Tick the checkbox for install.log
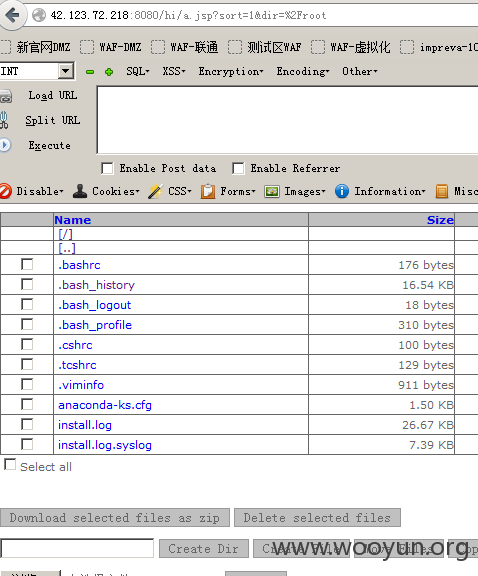The height and width of the screenshot is (576, 478). pos(27,424)
